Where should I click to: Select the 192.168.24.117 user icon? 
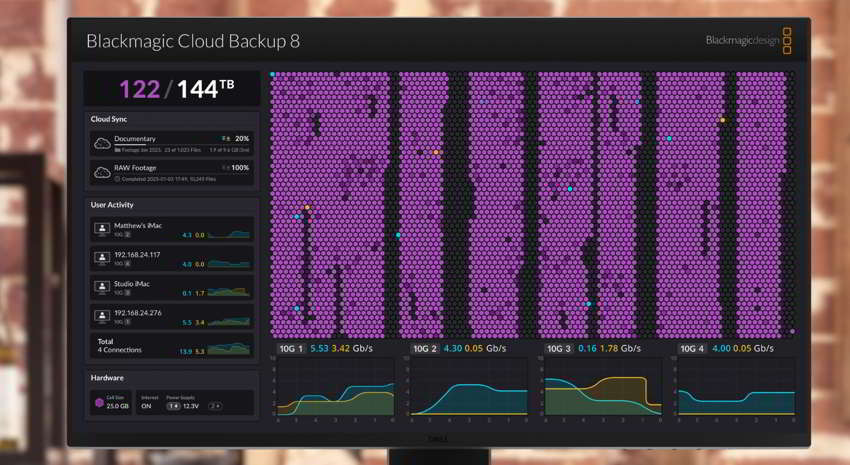(102, 258)
